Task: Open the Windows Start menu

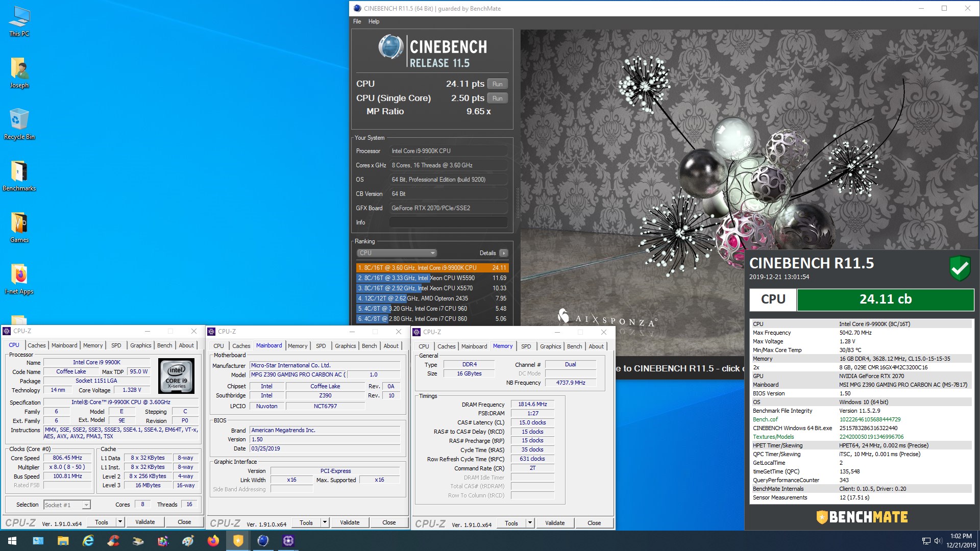Action: (x=12, y=541)
